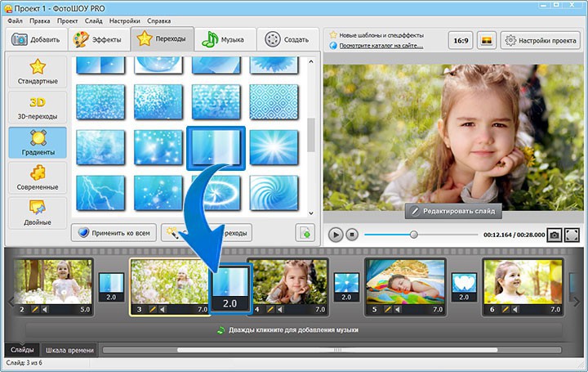Click the preview progress slider handle
Screen dimensions: 588x372
[x=413, y=235]
